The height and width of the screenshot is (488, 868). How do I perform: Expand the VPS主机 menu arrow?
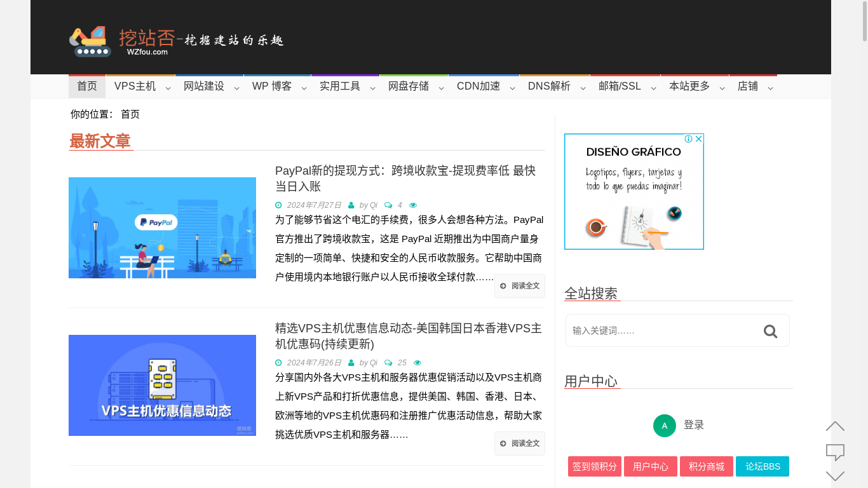[168, 88]
